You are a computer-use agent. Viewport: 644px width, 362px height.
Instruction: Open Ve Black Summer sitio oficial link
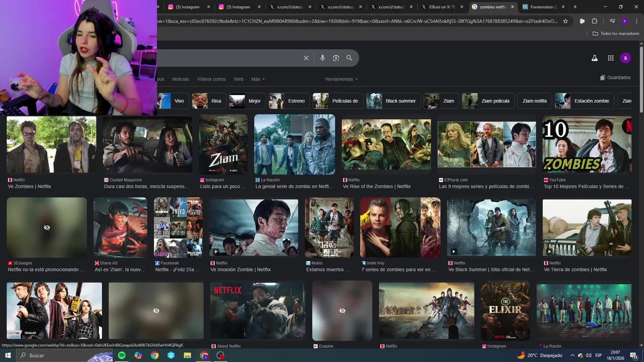[x=491, y=269]
